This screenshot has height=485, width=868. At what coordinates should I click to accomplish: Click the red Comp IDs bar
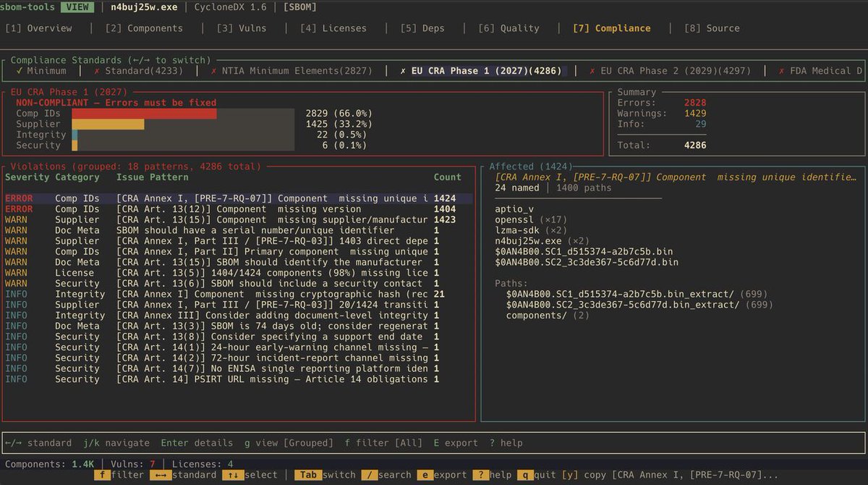(144, 114)
